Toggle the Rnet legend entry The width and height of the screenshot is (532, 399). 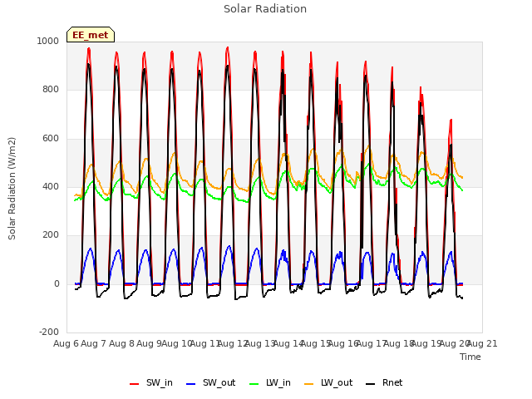[x=384, y=382]
